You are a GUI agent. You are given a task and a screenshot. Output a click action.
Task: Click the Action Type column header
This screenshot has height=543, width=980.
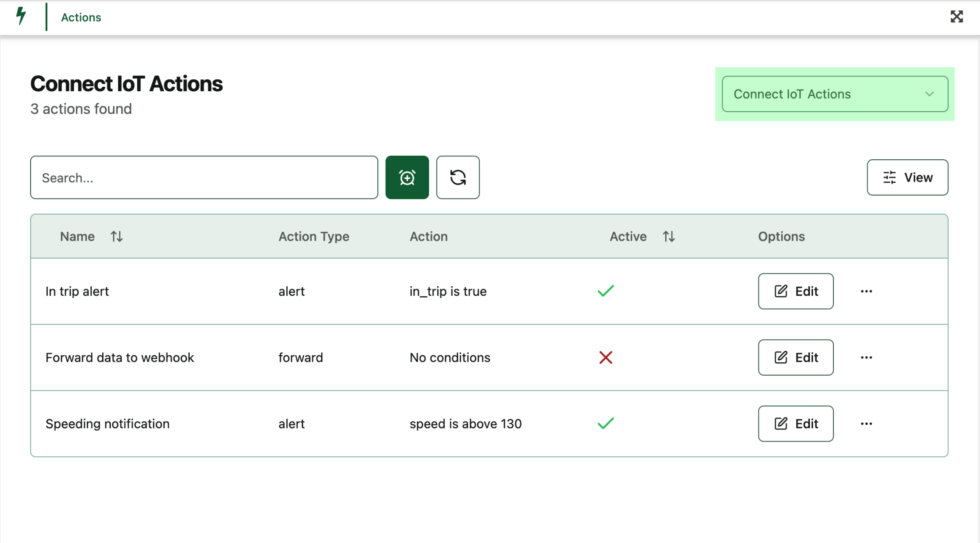click(314, 236)
